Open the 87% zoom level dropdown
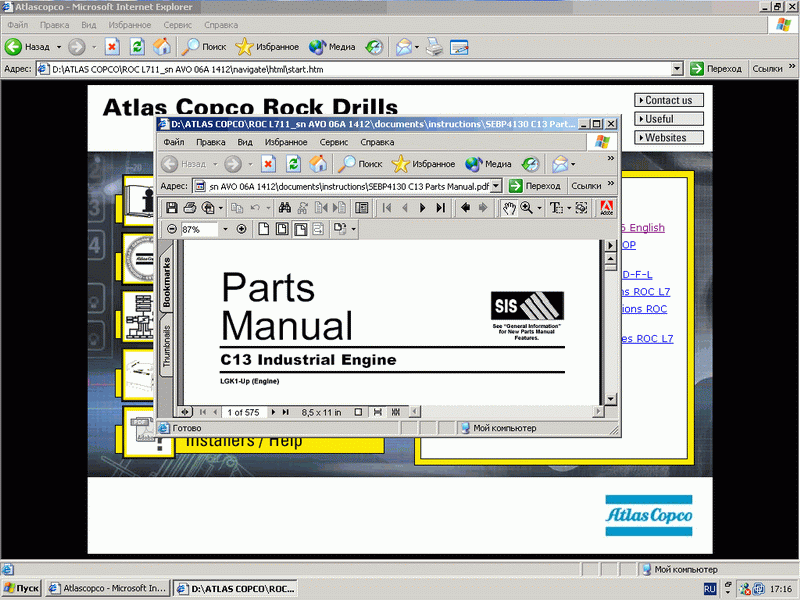Viewport: 800px width, 600px height. pyautogui.click(x=225, y=229)
